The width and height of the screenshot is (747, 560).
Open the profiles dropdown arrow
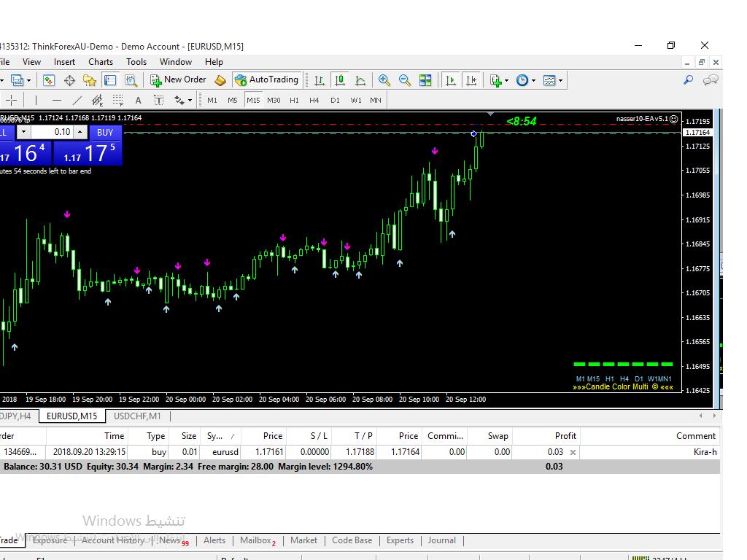coord(29,80)
